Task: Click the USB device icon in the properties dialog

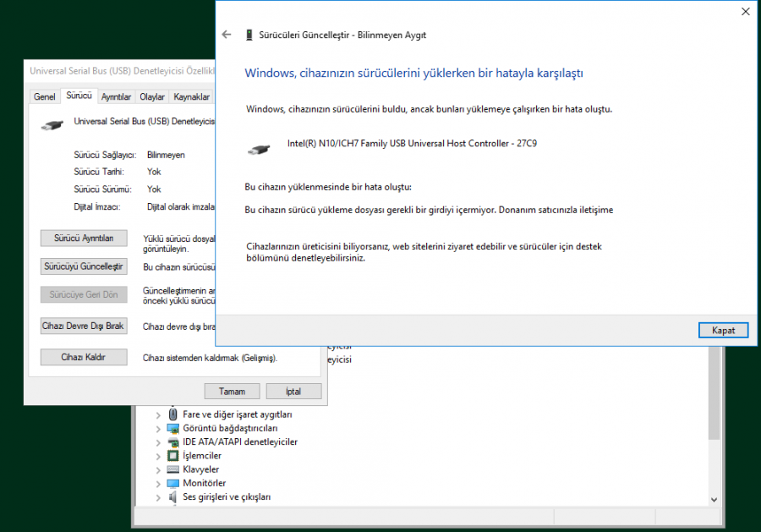Action: 52,124
